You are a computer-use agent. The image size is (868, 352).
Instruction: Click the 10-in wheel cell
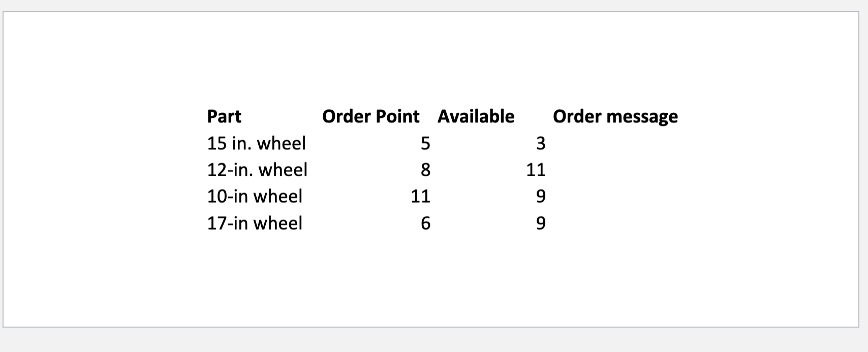(x=255, y=196)
